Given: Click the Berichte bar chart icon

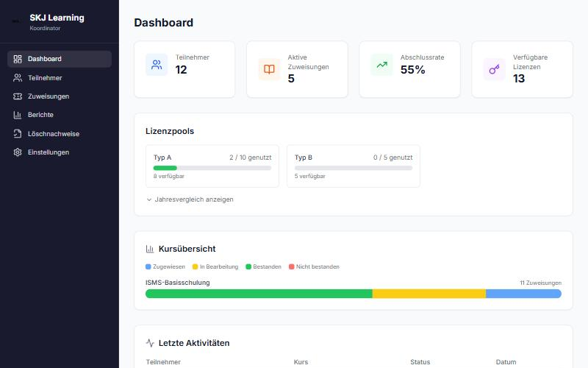Looking at the screenshot, I should click(17, 115).
